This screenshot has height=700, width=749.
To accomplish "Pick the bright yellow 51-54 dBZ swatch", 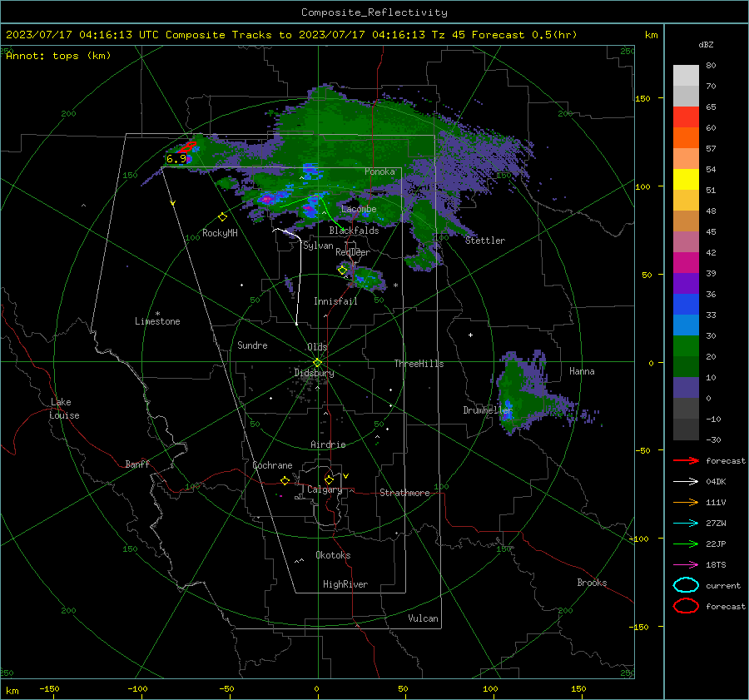I will point(686,180).
